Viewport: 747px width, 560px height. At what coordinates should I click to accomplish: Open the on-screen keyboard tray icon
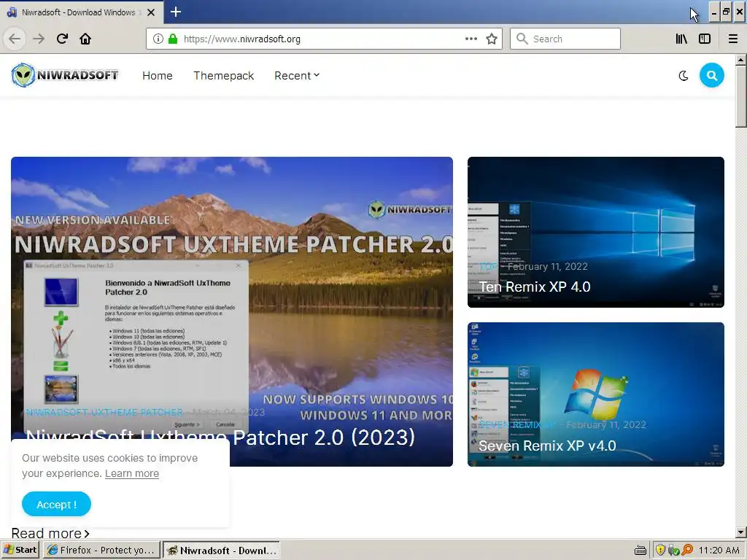(x=640, y=551)
